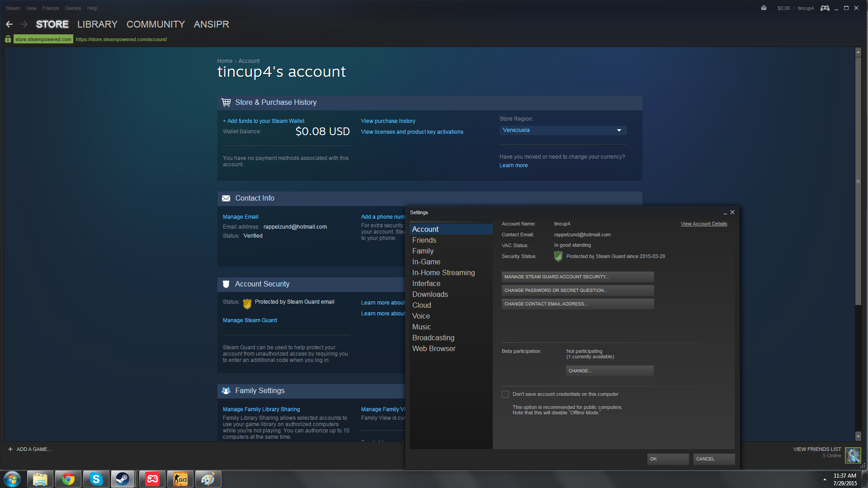Show hidden system tray icons

click(x=825, y=479)
